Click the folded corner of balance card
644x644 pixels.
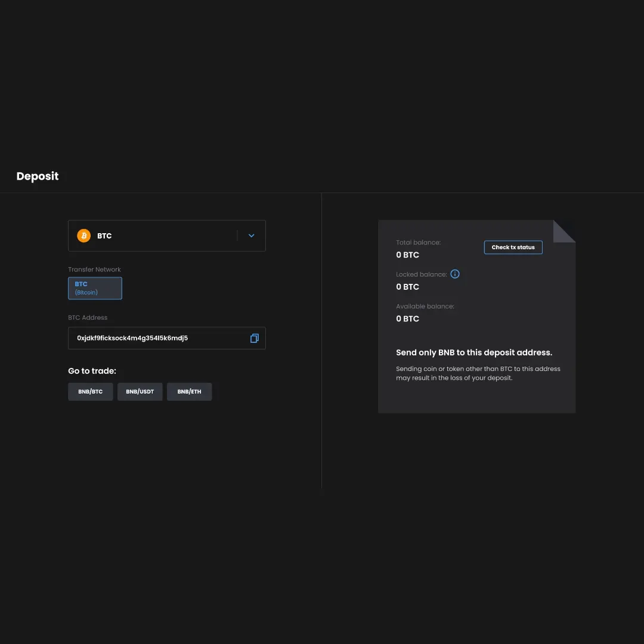click(x=563, y=231)
